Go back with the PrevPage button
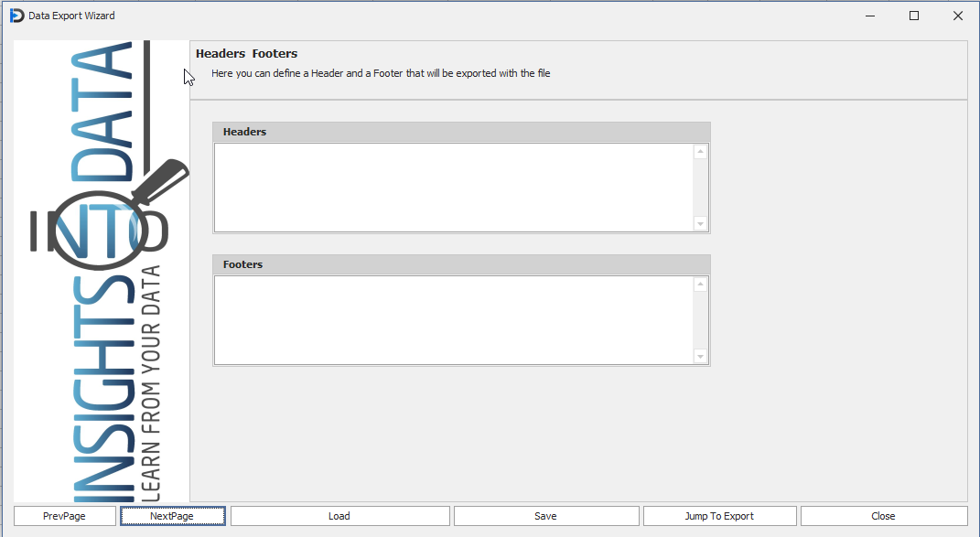 [x=64, y=516]
